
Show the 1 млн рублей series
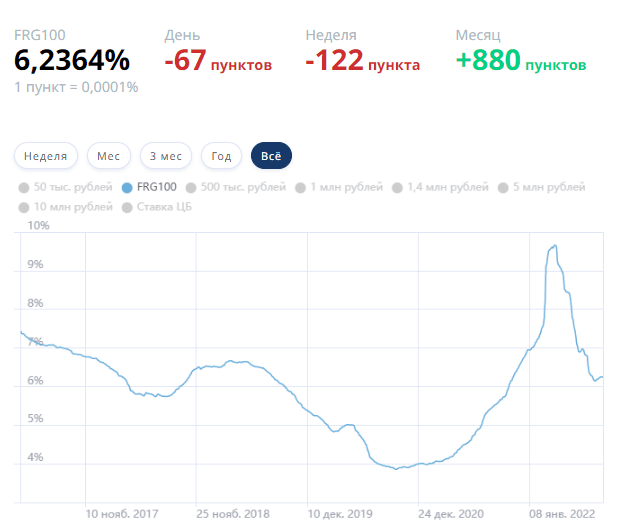339,187
